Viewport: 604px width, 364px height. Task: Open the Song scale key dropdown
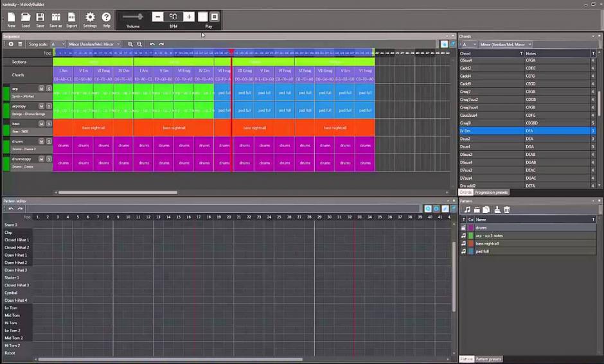[x=58, y=44]
